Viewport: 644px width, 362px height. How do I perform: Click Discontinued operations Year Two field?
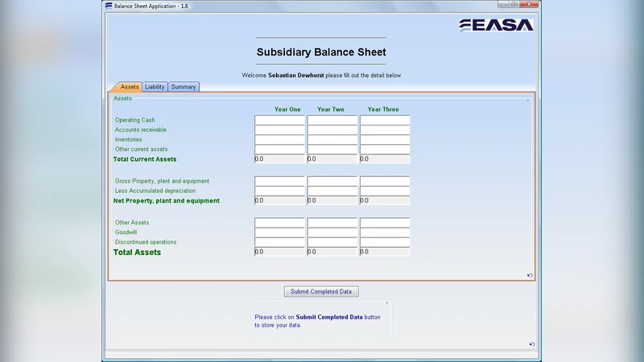point(332,242)
